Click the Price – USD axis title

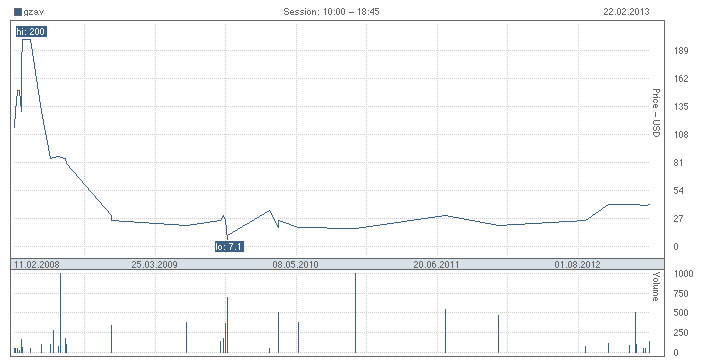656,113
